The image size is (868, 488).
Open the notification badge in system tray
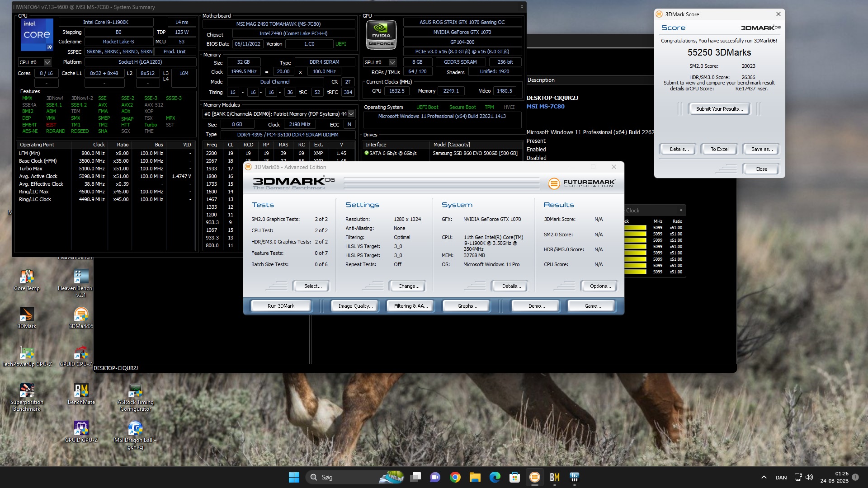[x=855, y=477]
